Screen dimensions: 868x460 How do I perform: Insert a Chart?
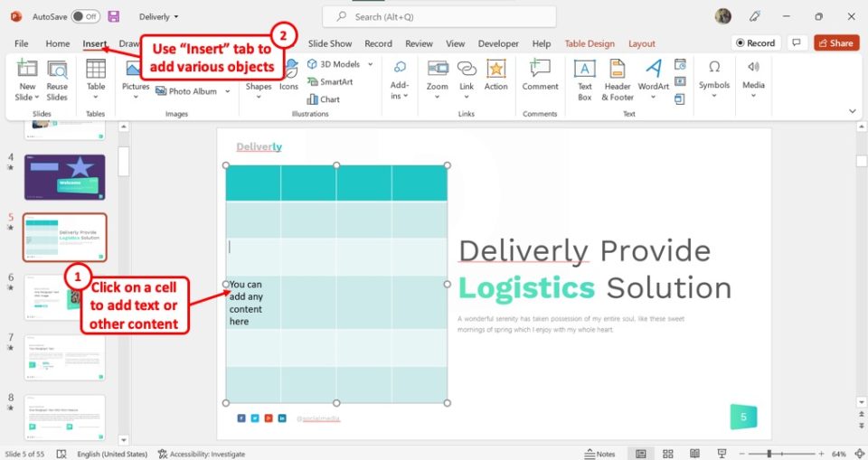pyautogui.click(x=324, y=99)
